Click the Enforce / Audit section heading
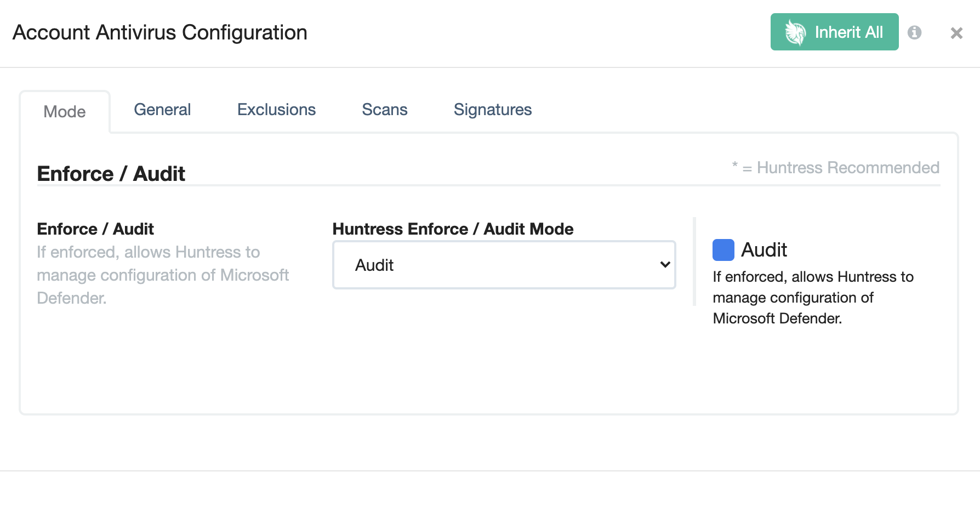 [111, 174]
